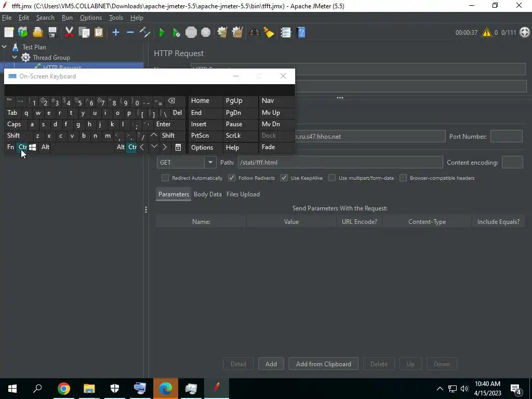Open Google Chrome from the taskbar
This screenshot has height=399, width=532.
[x=63, y=389]
